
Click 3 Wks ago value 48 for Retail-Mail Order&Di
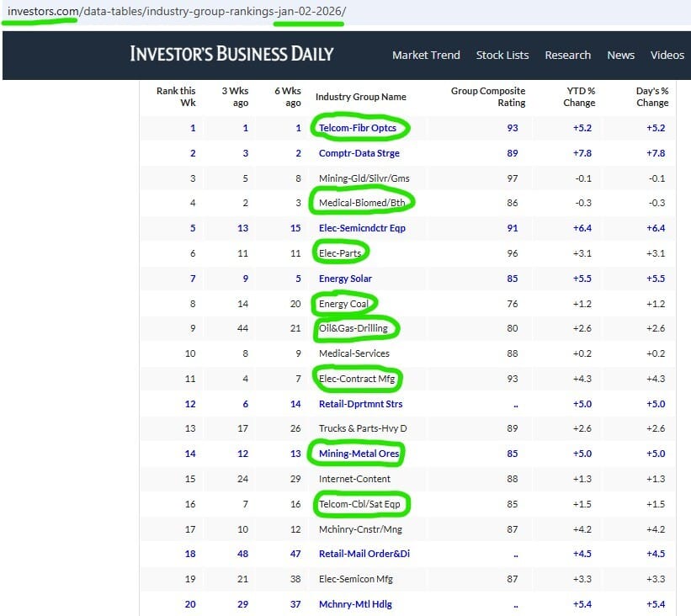click(243, 554)
